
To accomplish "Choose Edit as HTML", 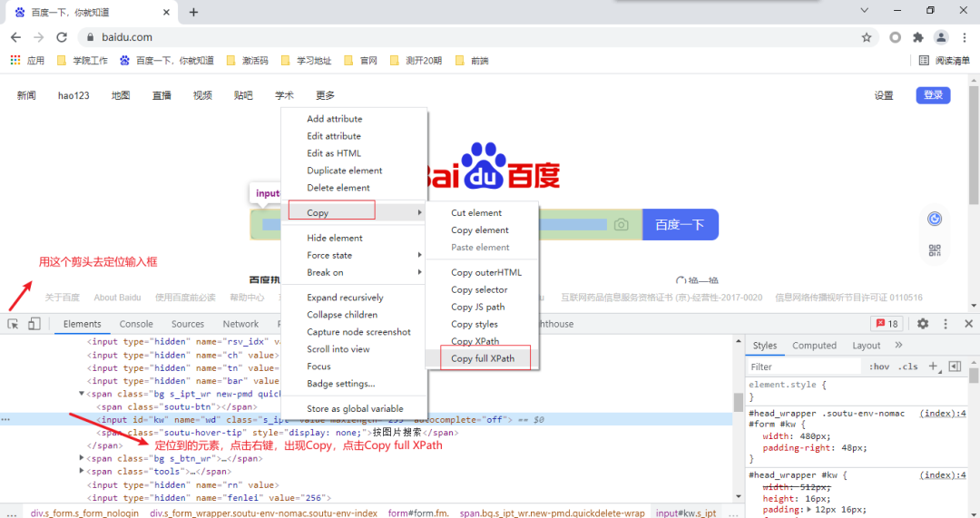I will 334,153.
